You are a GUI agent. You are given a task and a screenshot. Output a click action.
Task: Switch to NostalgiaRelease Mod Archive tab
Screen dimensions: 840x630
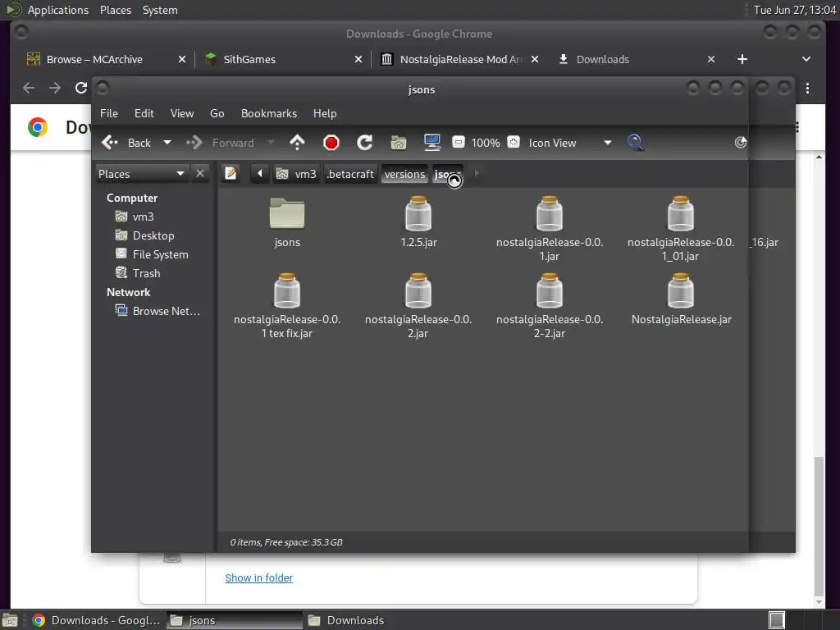(x=460, y=59)
